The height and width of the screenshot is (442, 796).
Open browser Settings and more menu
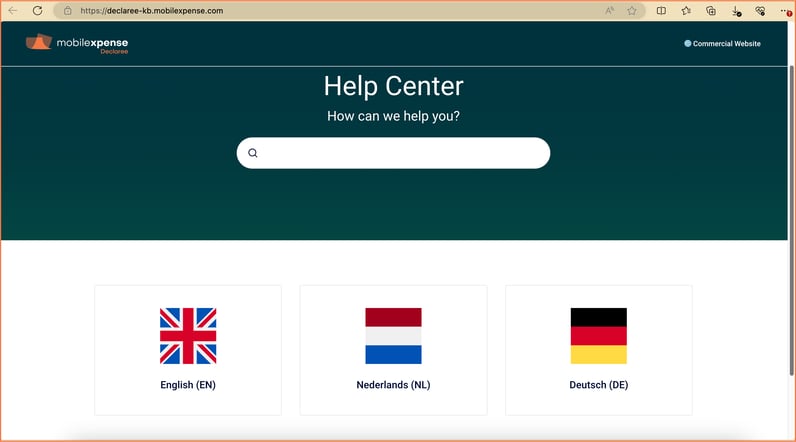tap(784, 11)
